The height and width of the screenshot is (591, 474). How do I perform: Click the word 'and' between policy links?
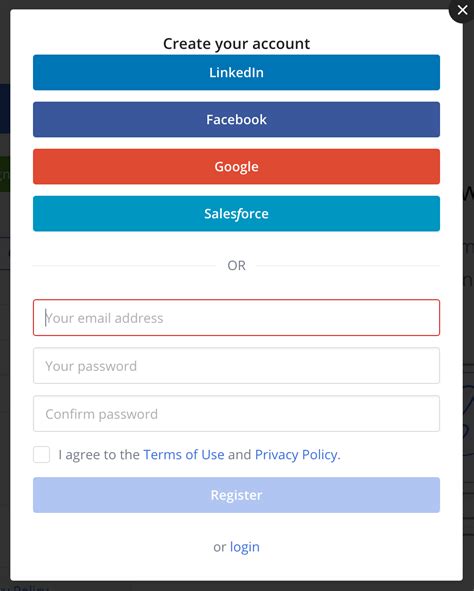pyautogui.click(x=240, y=455)
